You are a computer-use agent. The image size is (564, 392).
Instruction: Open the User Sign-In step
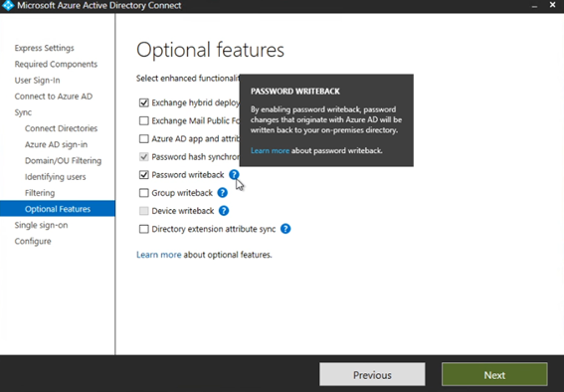(37, 81)
